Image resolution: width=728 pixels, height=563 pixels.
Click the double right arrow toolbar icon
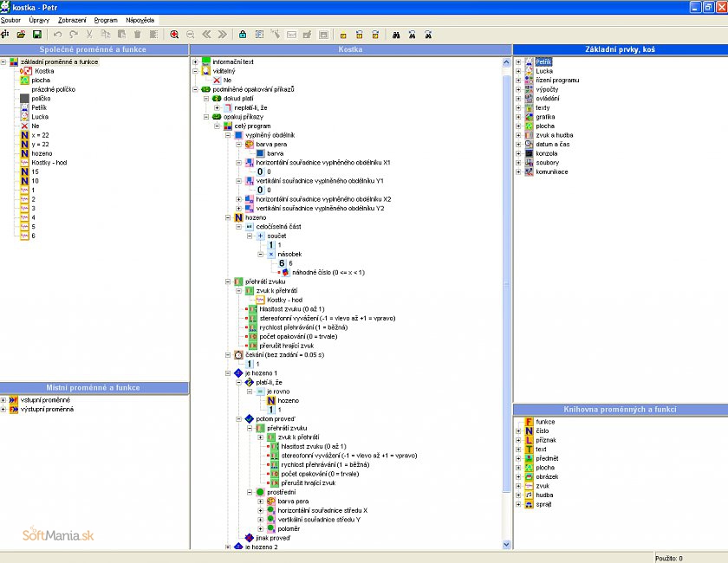(223, 35)
